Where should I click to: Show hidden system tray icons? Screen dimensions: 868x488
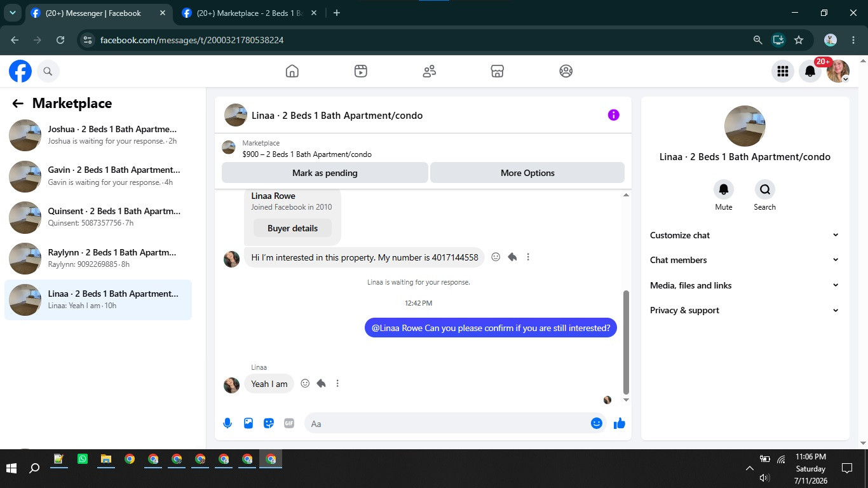[x=750, y=468]
